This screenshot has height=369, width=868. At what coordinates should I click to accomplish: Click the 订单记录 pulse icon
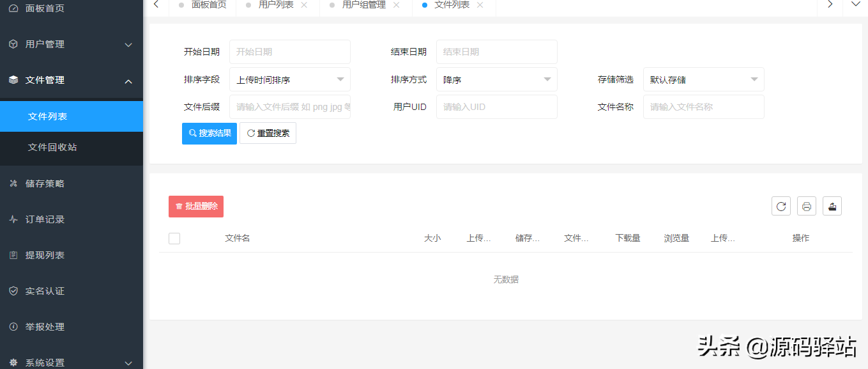(13, 219)
